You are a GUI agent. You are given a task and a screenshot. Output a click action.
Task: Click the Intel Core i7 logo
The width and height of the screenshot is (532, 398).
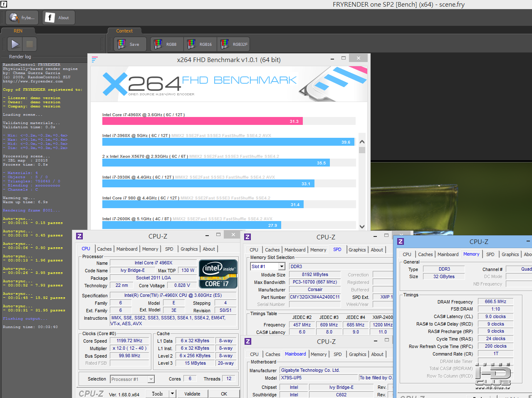[218, 274]
